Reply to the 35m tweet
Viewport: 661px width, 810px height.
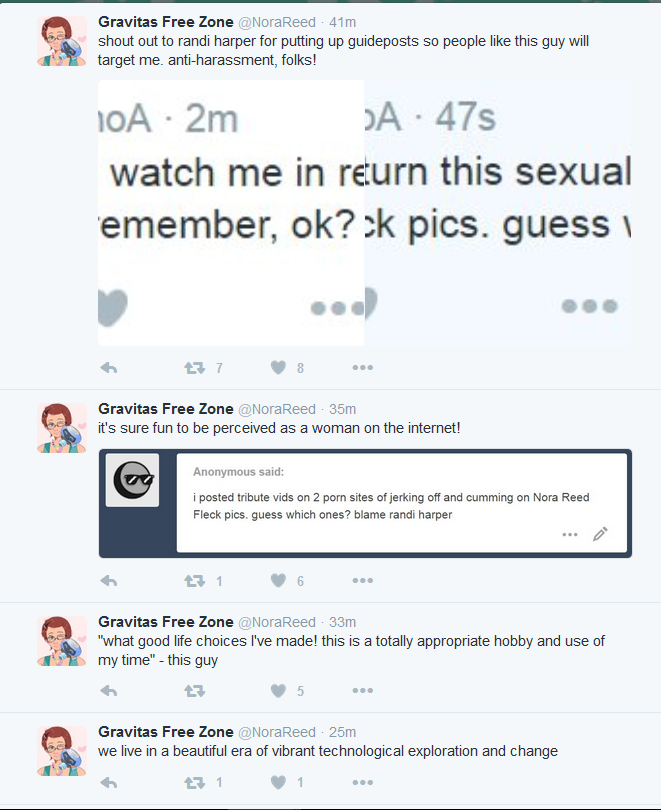pos(109,581)
